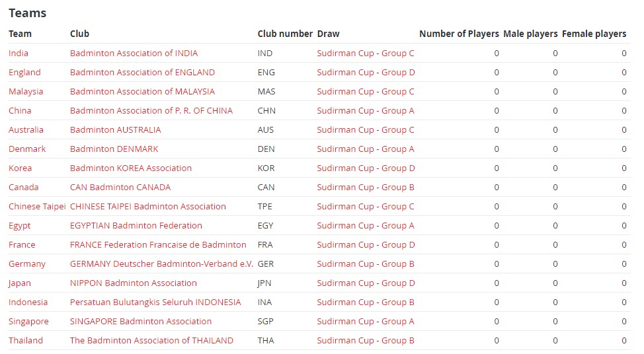644x354 pixels.
Task: Open FRANCE Federation Francaise de Badminton
Action: pos(158,245)
